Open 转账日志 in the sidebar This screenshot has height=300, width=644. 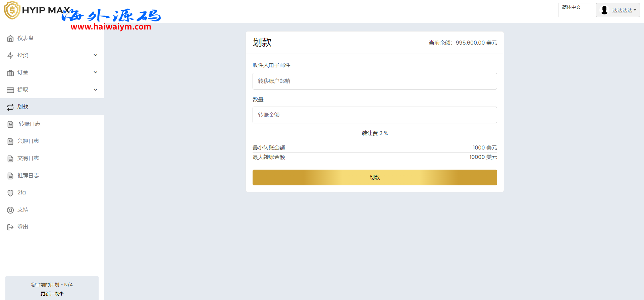(30, 124)
